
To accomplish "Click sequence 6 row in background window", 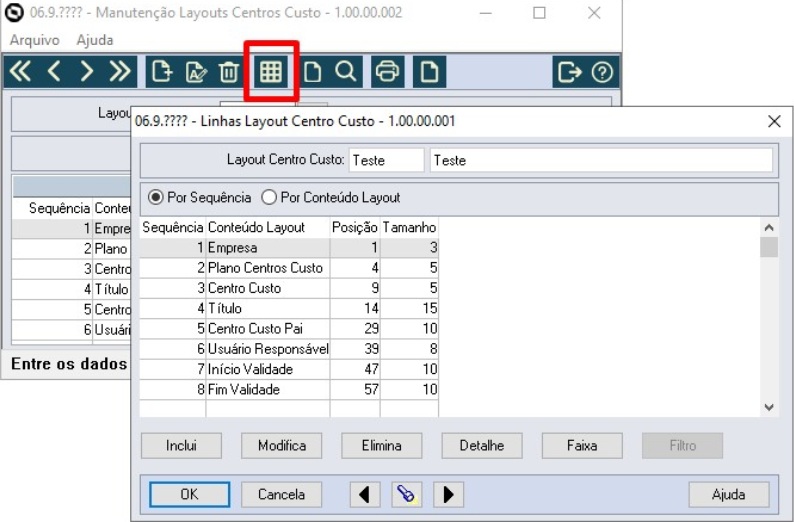I will [71, 330].
